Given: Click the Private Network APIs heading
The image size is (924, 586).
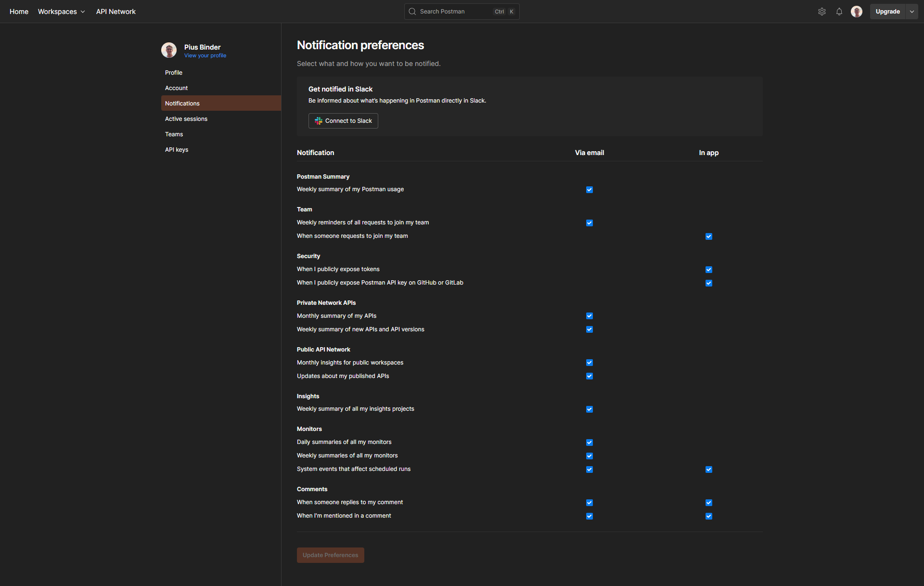Looking at the screenshot, I should [x=326, y=303].
